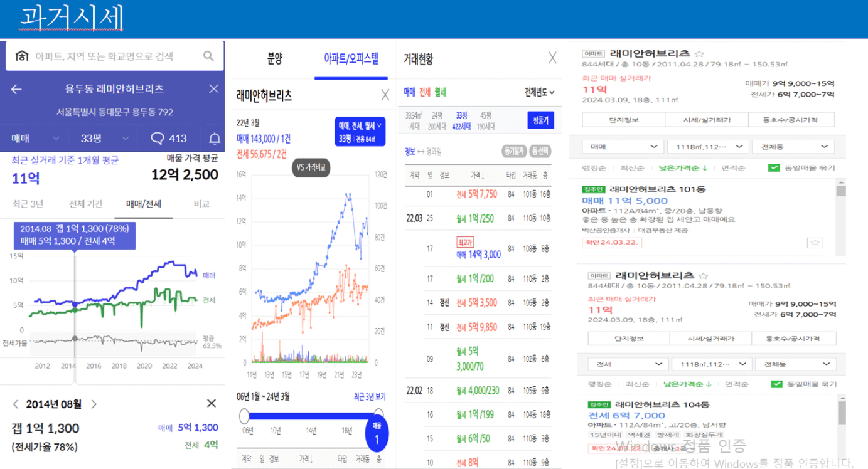Close the 거래현황 panel
This screenshot has height=469, width=868.
pyautogui.click(x=552, y=58)
